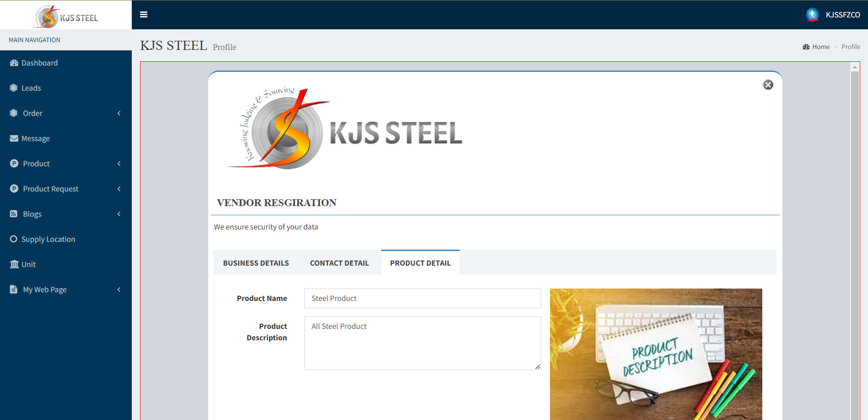Click the 'VENDOR RESGIRATION' heading
Screen dimensions: 868x420
[x=276, y=202]
